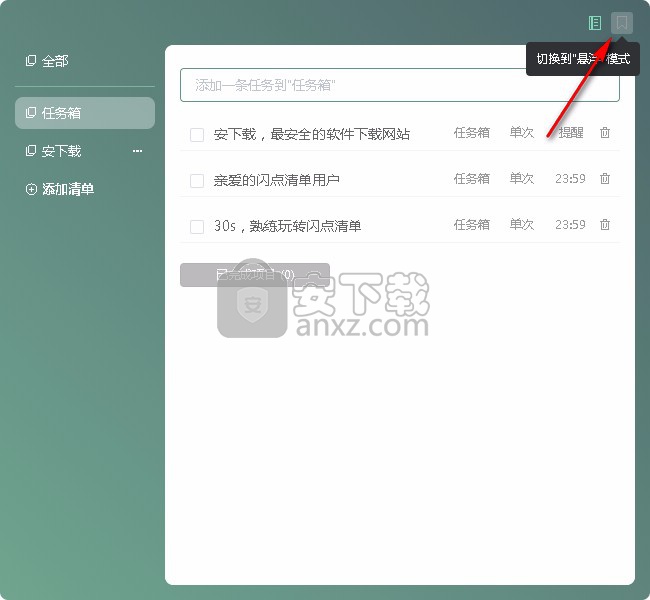
Task: Delete the 安下载，最安全的软件下载网站 task with the trash icon
Action: 605,133
